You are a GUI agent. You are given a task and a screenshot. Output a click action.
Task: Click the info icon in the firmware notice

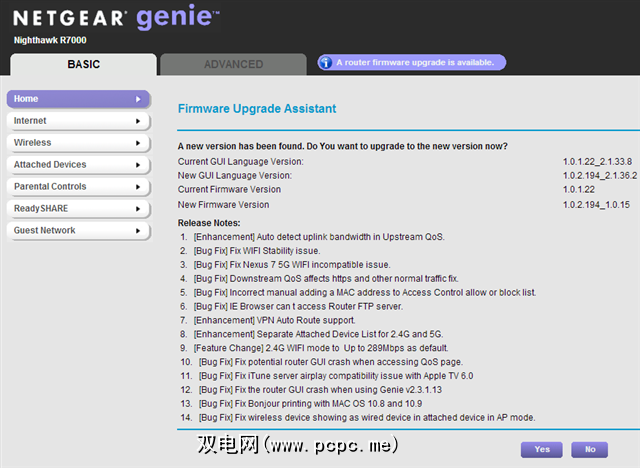tap(326, 62)
